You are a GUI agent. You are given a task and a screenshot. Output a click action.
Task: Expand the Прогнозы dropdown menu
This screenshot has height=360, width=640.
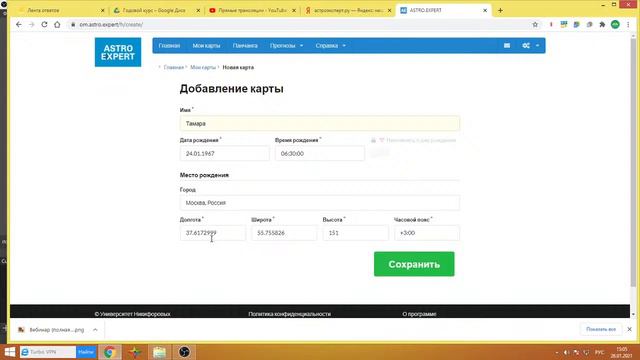tap(287, 46)
